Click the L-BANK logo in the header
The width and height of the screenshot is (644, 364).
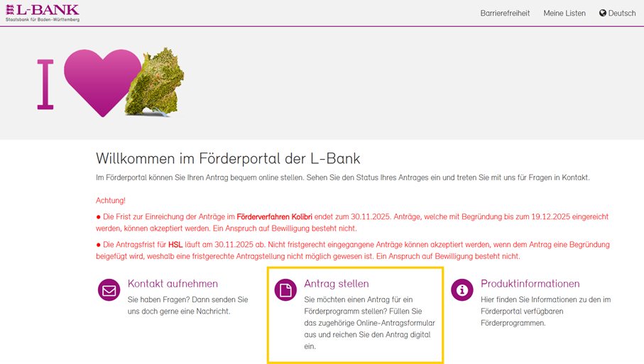(x=43, y=13)
